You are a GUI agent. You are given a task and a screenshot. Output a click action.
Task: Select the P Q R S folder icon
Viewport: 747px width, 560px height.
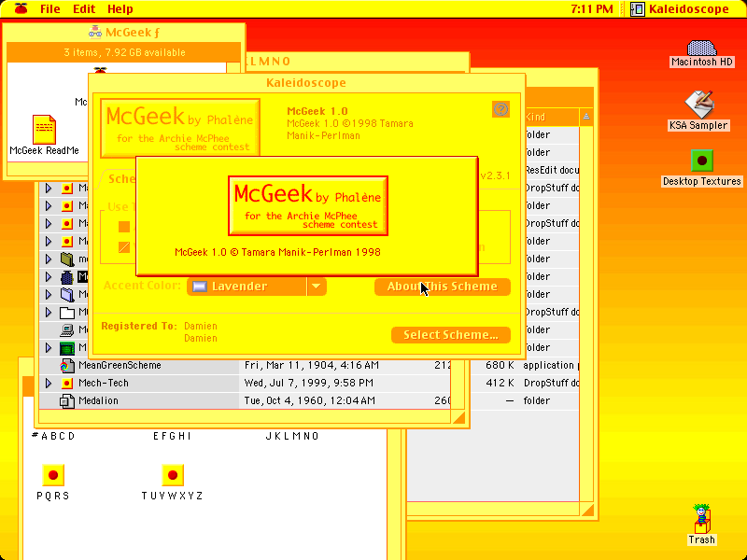pos(53,475)
